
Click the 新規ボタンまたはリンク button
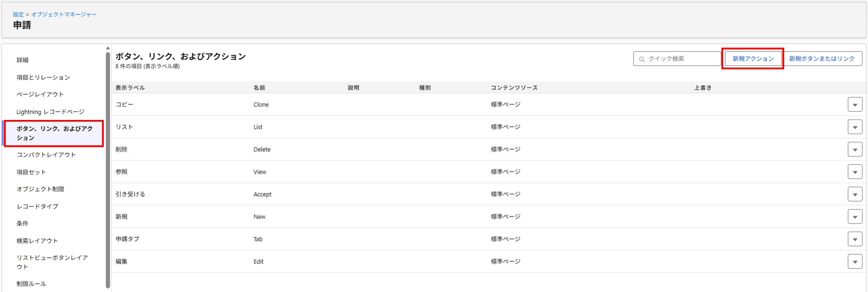[x=821, y=58]
